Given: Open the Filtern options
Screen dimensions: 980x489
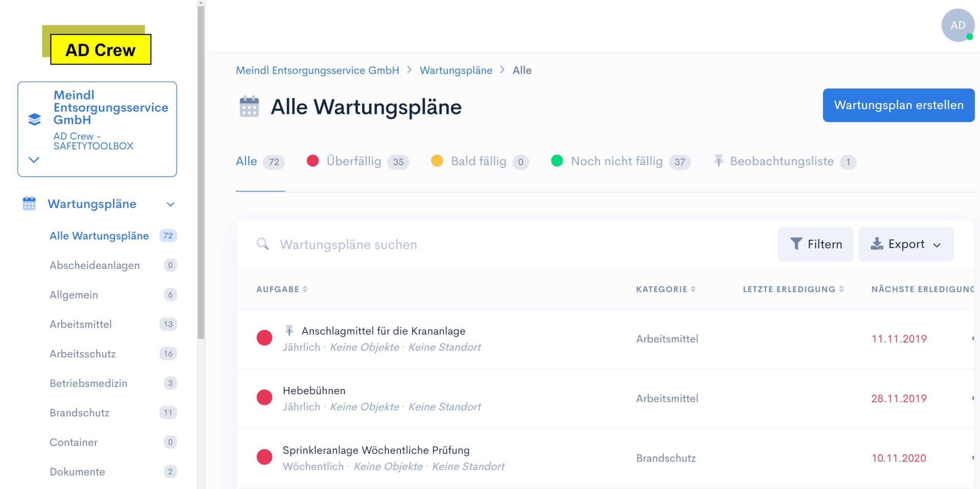Looking at the screenshot, I should tap(815, 244).
